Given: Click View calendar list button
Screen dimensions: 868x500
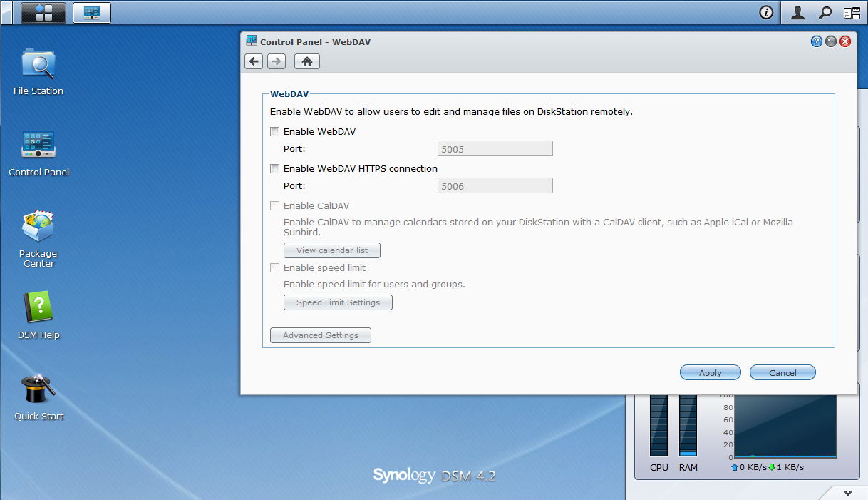Looking at the screenshot, I should tap(332, 250).
